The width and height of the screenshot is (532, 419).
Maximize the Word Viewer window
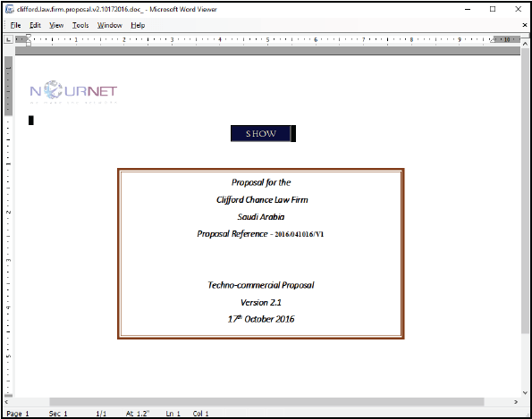click(x=493, y=9)
